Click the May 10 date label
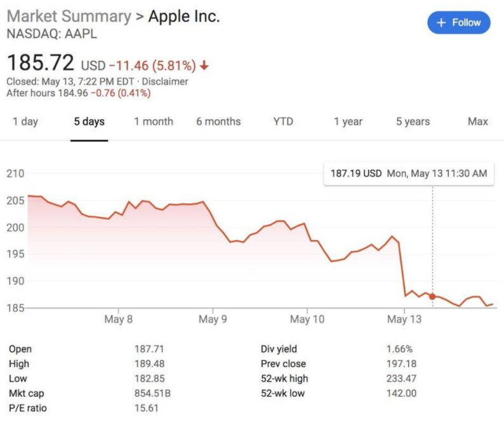The image size is (504, 421). [308, 319]
